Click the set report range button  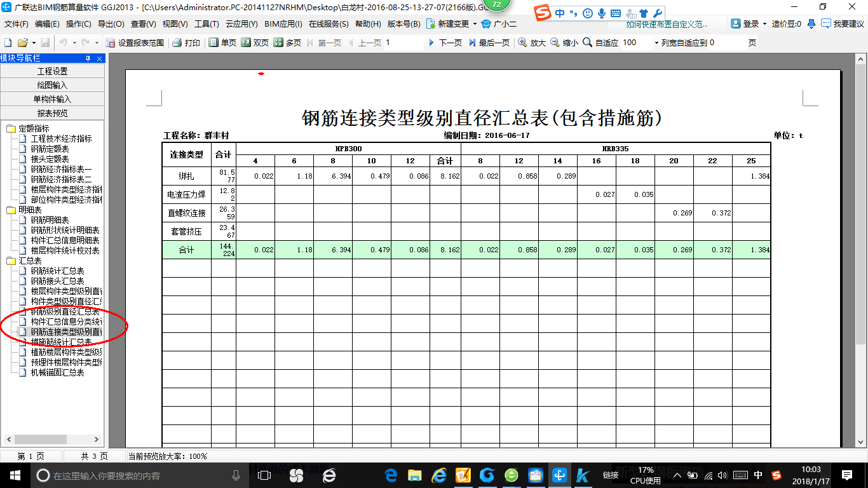point(135,43)
